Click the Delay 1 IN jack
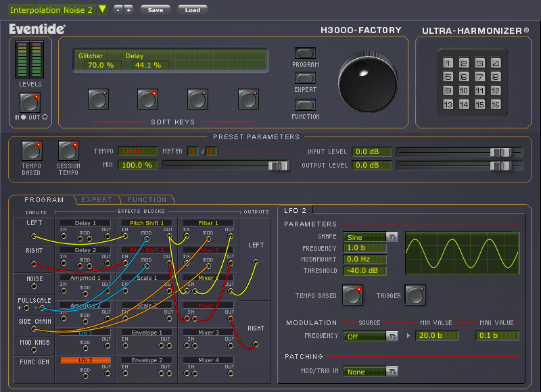The image size is (541, 392). (x=64, y=236)
